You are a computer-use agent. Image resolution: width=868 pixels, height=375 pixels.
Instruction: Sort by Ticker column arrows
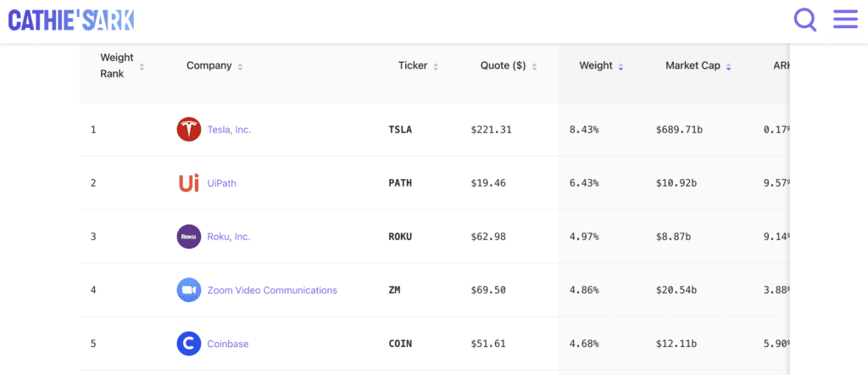pos(436,67)
